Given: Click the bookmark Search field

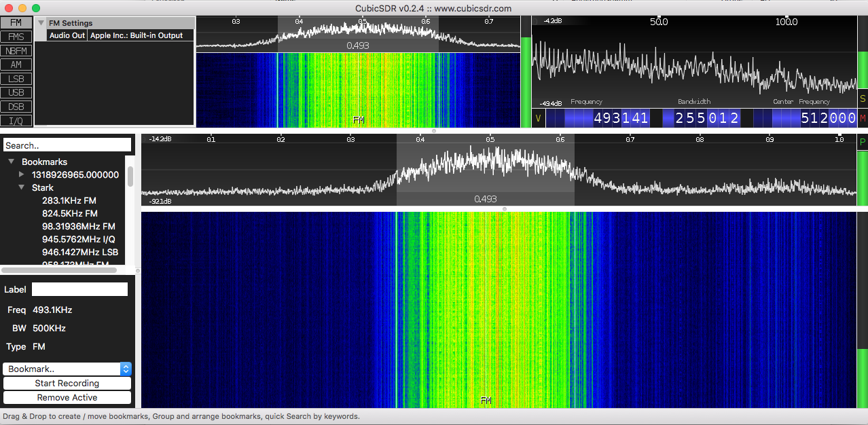Looking at the screenshot, I should coord(67,145).
